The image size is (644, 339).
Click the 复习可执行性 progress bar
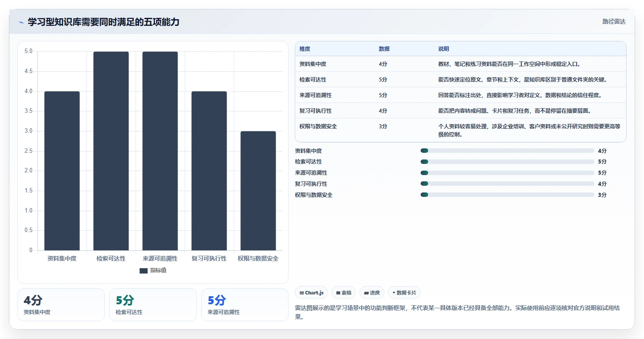pyautogui.click(x=508, y=184)
